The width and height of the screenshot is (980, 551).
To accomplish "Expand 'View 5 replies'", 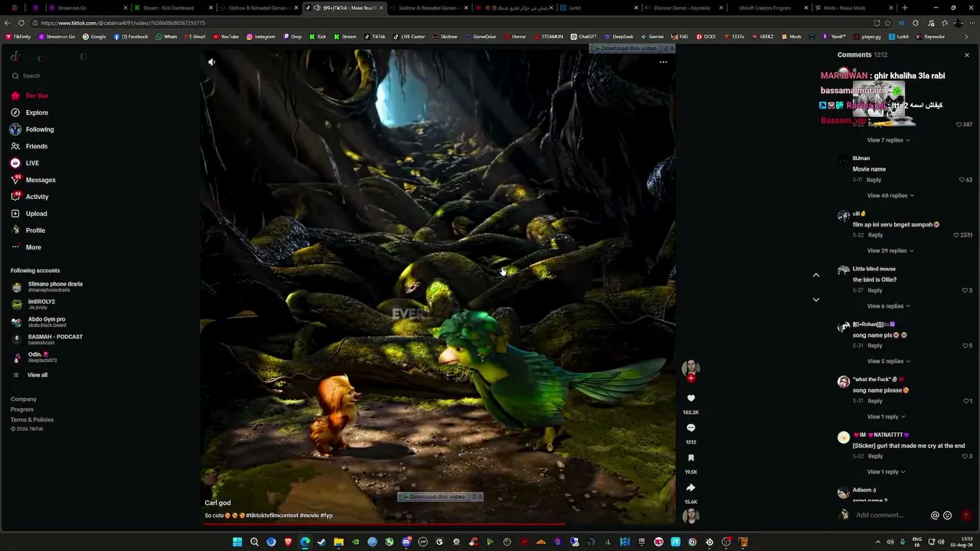I will [x=889, y=361].
